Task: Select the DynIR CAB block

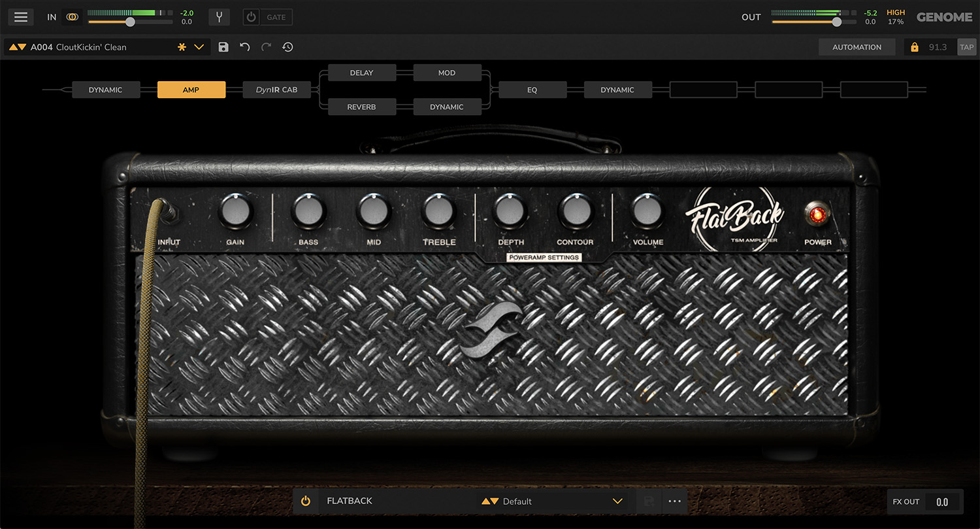Action: [x=276, y=90]
